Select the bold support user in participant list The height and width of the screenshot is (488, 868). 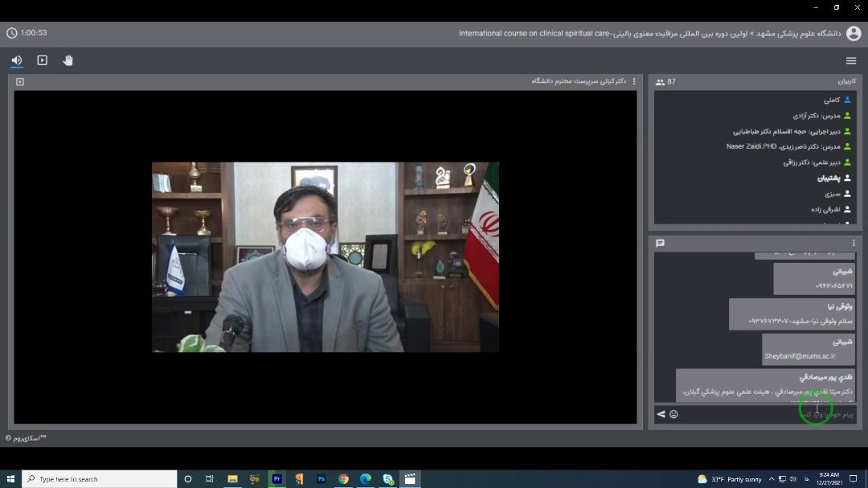pos(828,178)
